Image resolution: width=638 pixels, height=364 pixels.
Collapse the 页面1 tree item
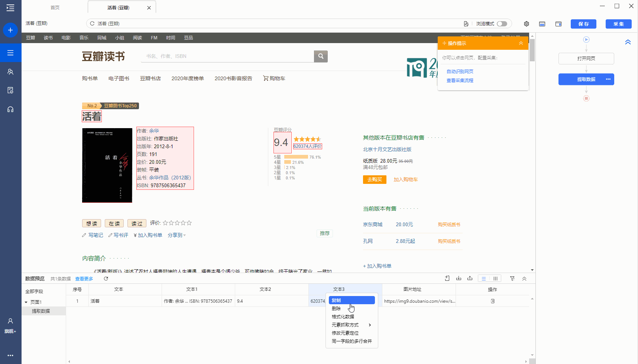(26, 302)
